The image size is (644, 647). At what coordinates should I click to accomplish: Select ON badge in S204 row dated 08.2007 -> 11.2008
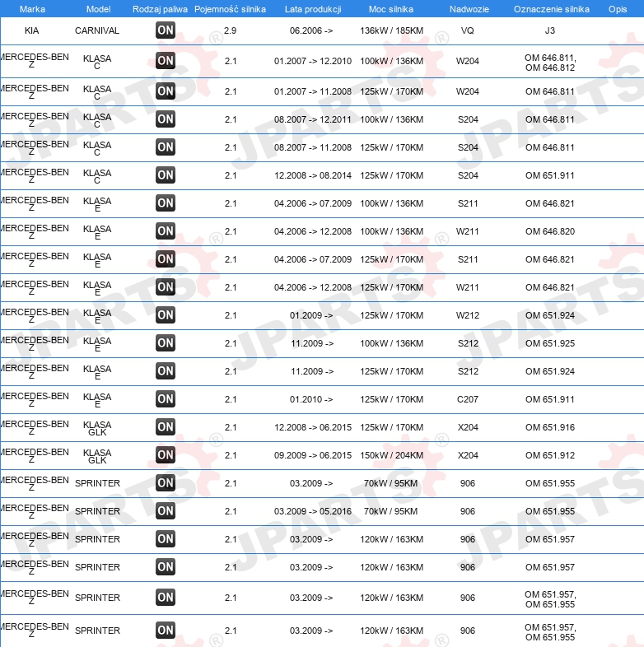[x=166, y=147]
